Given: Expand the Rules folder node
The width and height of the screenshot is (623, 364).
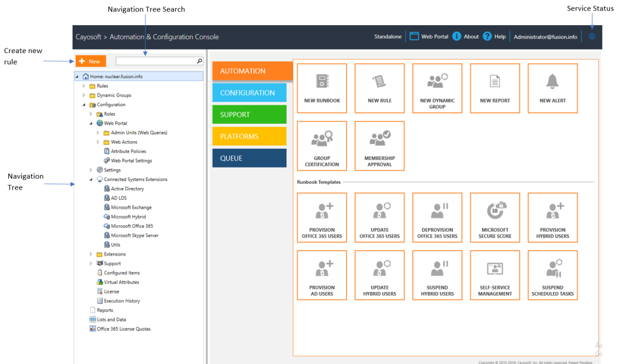Looking at the screenshot, I should [x=84, y=86].
